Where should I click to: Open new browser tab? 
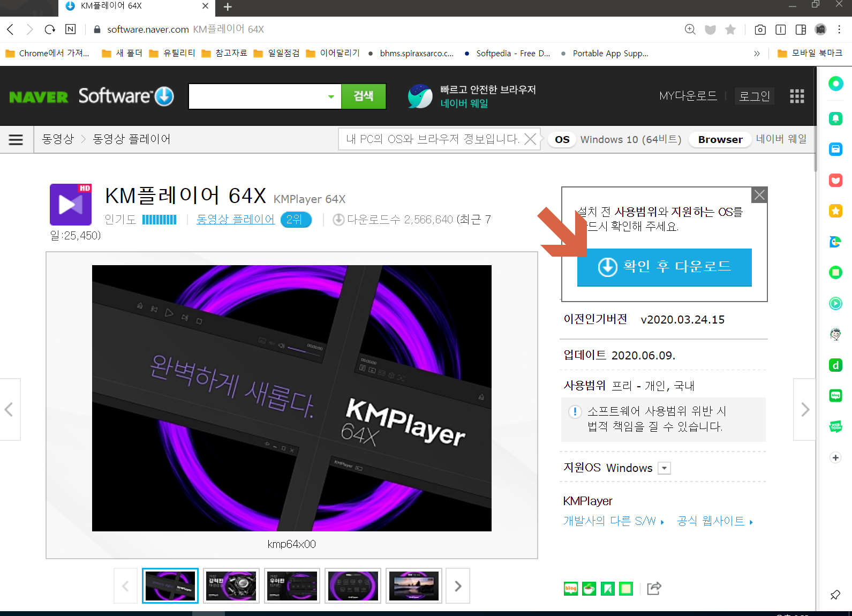tap(228, 7)
